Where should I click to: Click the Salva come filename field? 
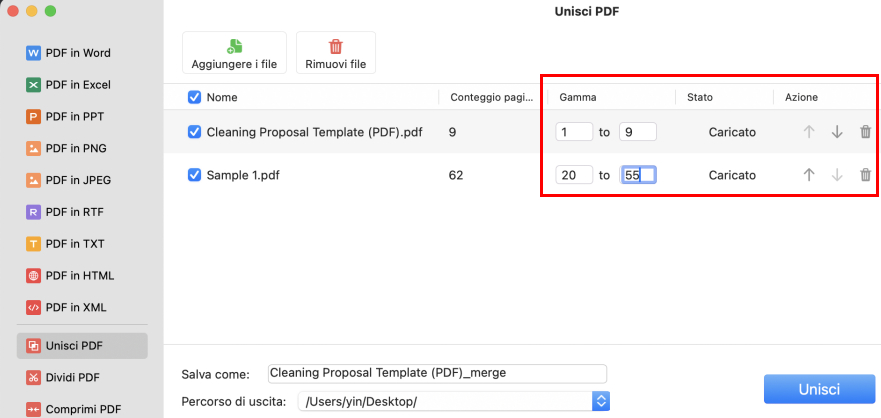(437, 374)
